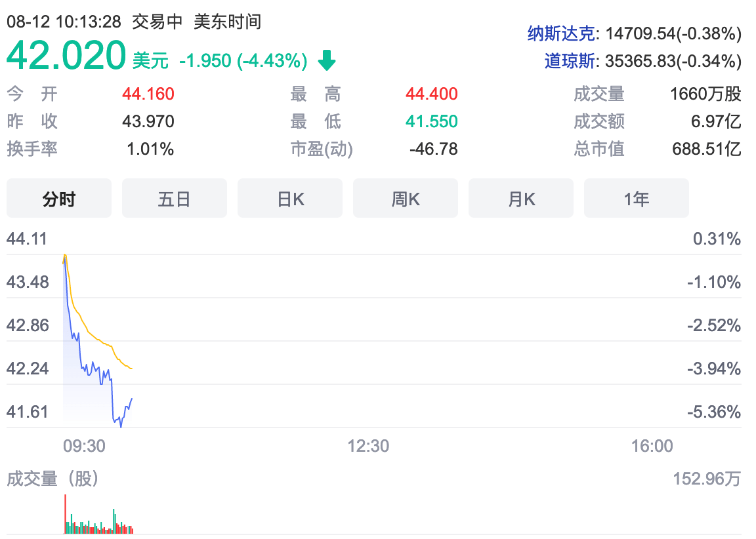The image size is (756, 539).
Task: Click the 市盈(动) value -46.78
Action: tap(433, 149)
